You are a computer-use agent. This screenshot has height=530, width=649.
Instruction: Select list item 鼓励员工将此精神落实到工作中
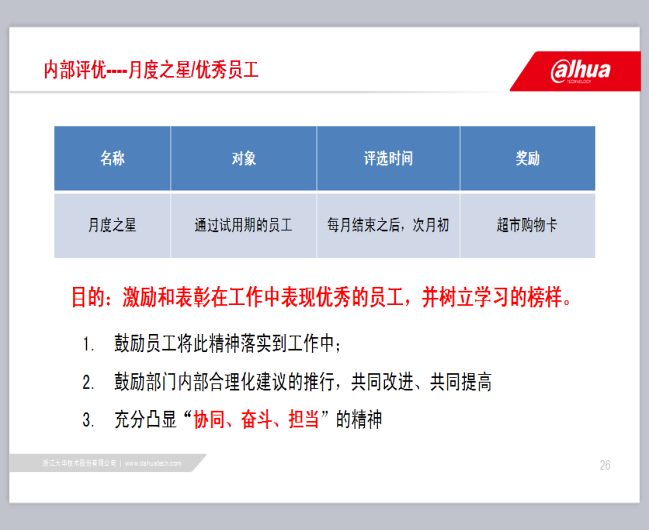[228, 345]
